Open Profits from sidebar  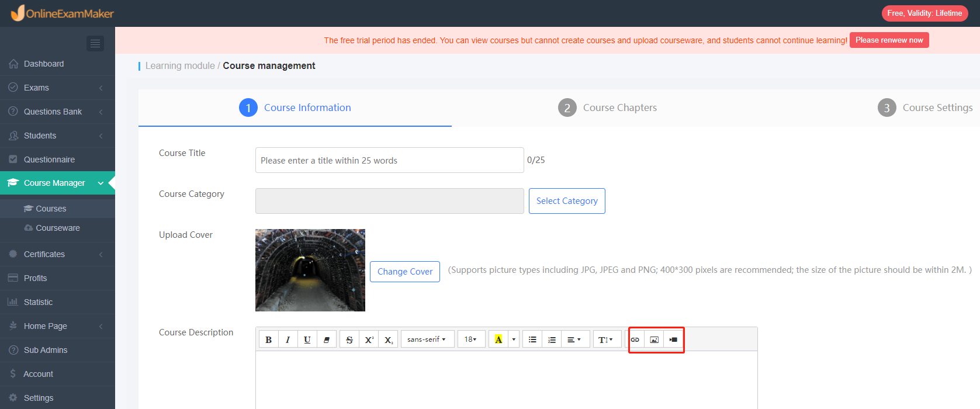(x=57, y=278)
